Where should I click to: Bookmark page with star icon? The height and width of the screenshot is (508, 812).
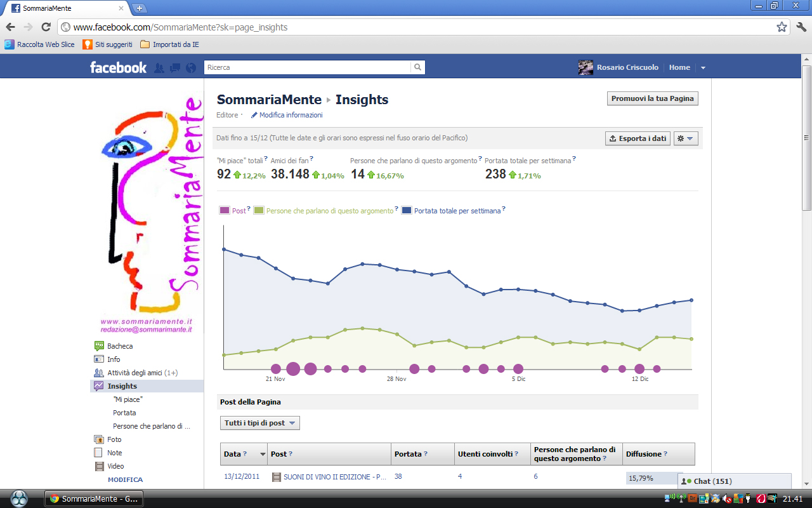(782, 27)
